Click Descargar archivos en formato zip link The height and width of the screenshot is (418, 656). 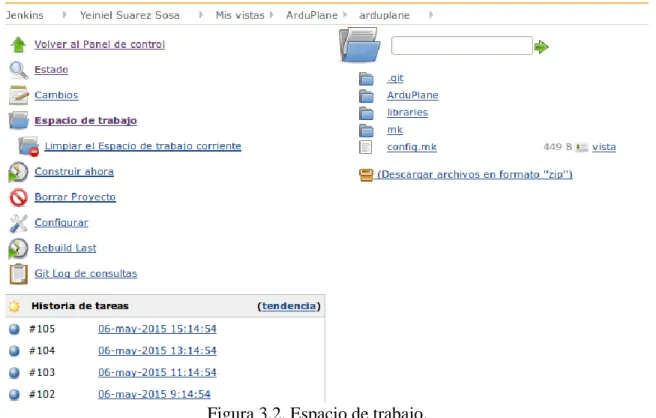[475, 174]
